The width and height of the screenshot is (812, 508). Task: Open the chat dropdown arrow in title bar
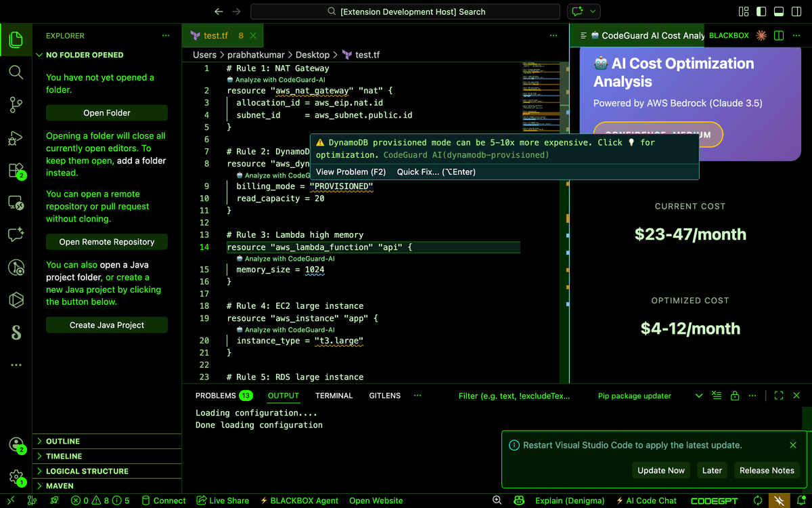pos(593,12)
